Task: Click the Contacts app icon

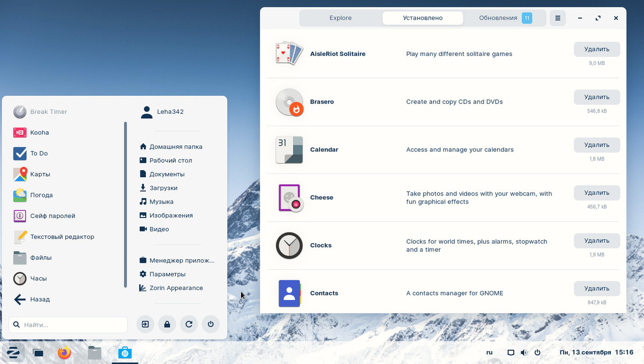Action: pos(289,293)
